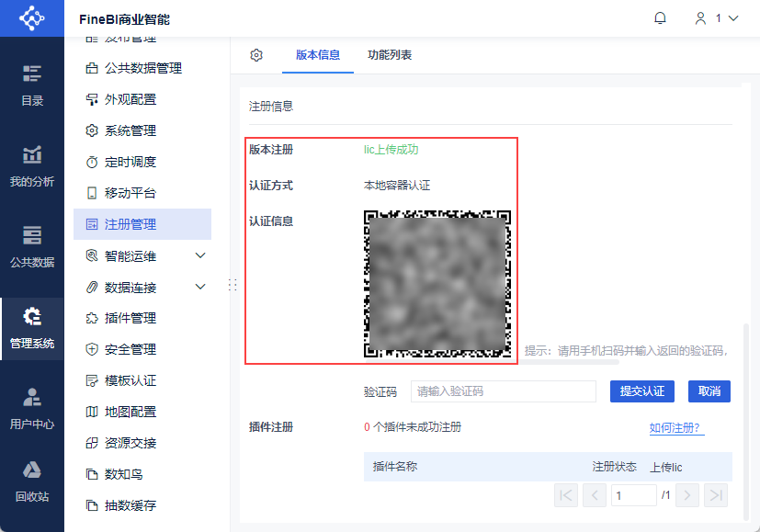Click the 插件管理 puzzle icon
This screenshot has width=760, height=532.
(x=92, y=318)
